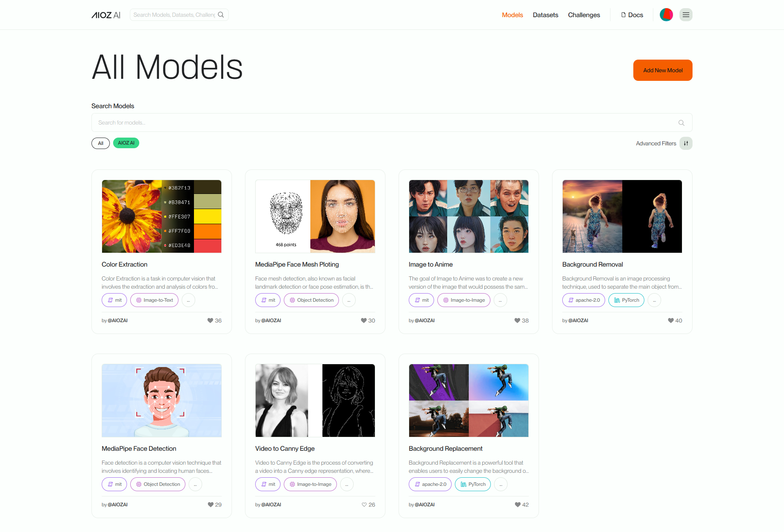Click the mit license badge on Image to Anime
784x532 pixels.
click(421, 300)
